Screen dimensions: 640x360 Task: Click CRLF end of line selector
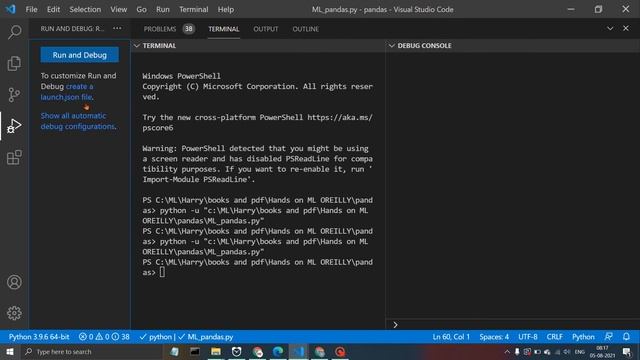[x=555, y=337]
